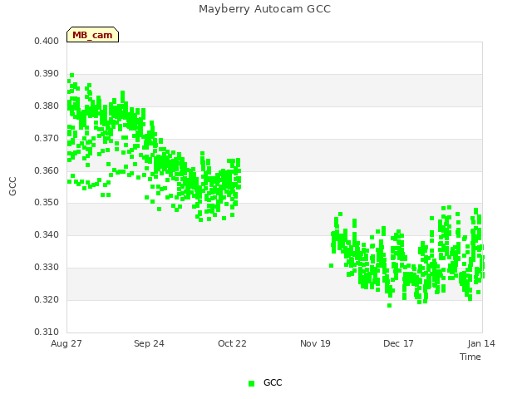Click the 0.320 y-axis value

click(47, 299)
